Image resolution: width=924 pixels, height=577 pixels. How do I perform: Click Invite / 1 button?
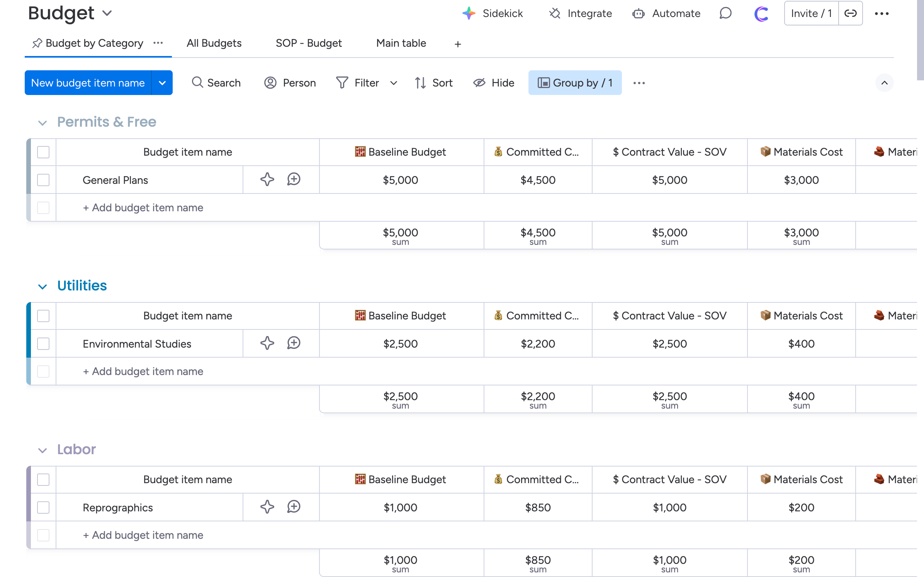[x=811, y=14]
